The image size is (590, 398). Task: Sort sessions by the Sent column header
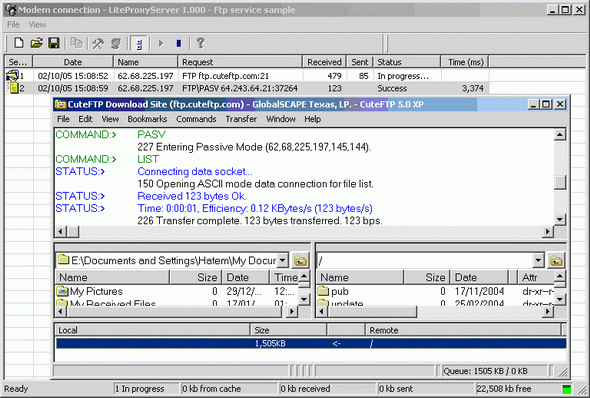click(360, 62)
